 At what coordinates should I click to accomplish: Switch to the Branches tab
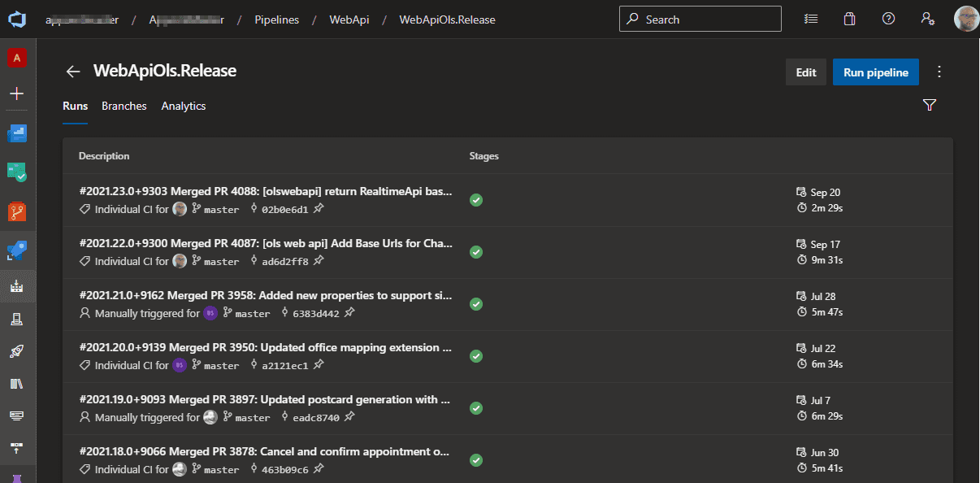pos(124,107)
